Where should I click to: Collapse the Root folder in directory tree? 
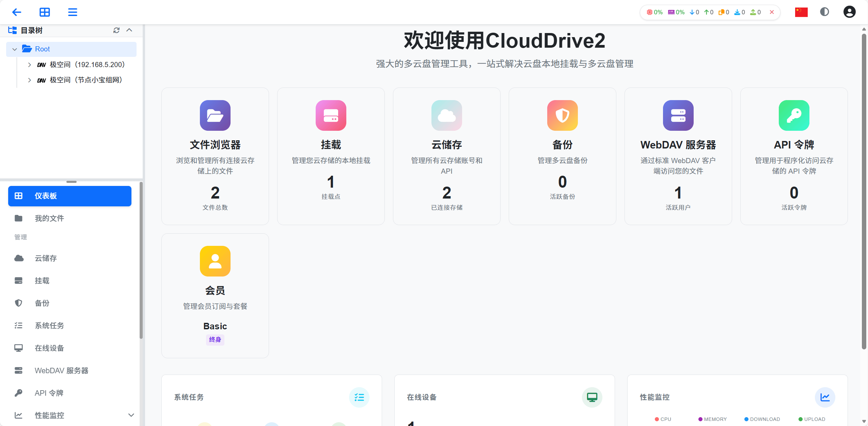click(14, 49)
